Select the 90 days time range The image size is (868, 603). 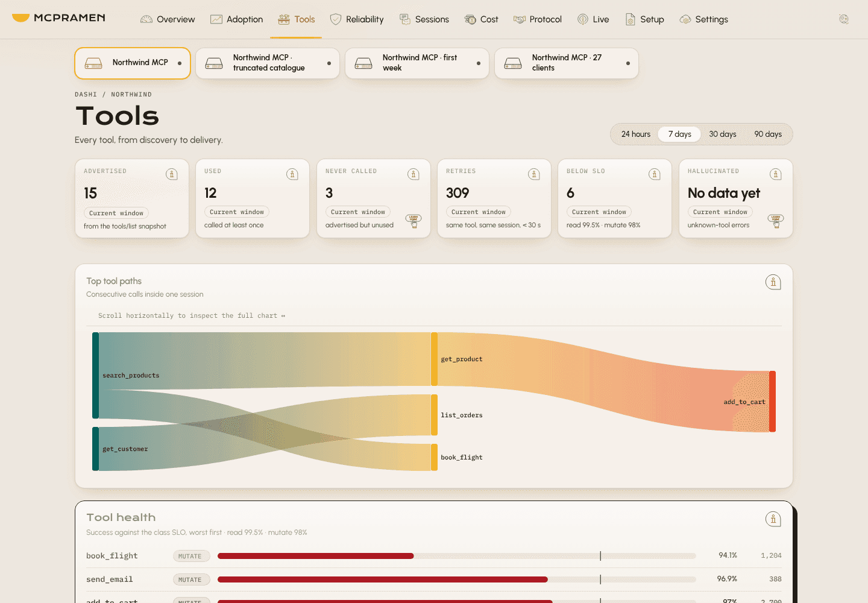[x=768, y=134]
